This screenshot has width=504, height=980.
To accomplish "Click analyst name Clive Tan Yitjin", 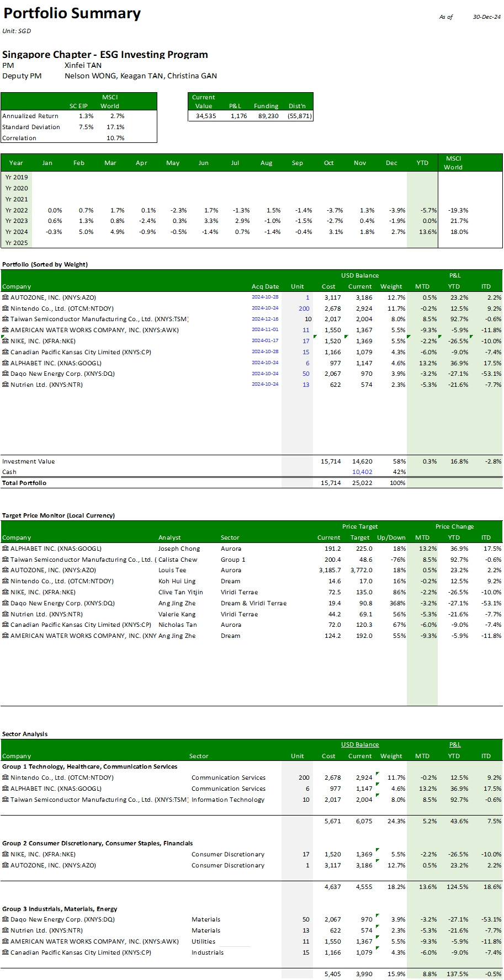I will [x=181, y=592].
